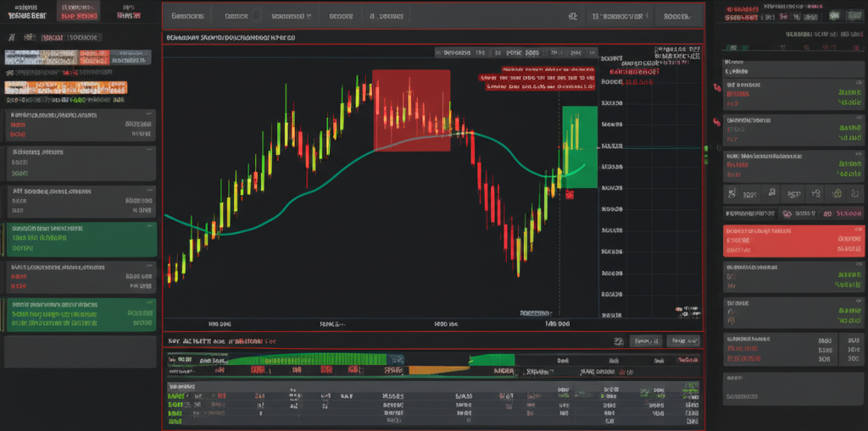Click the small icon left of the bottom panel buttons
This screenshot has width=868, height=431.
pos(616,341)
